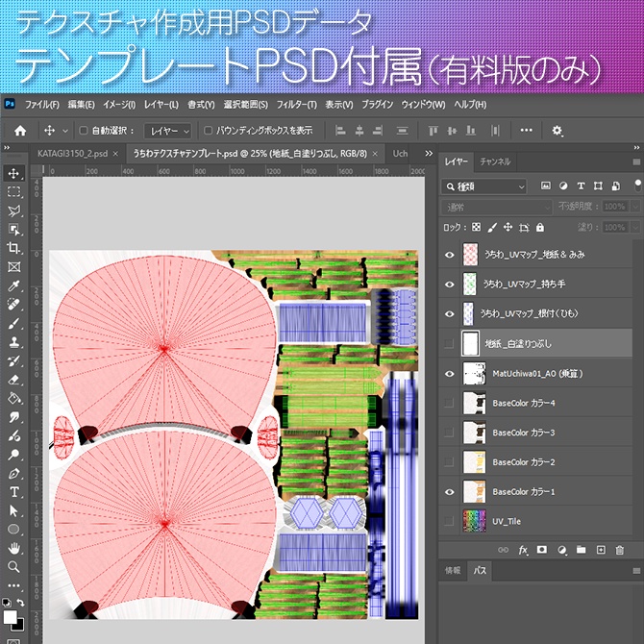Click the UV_Tile layer thumbnail
The image size is (644, 644).
click(474, 521)
